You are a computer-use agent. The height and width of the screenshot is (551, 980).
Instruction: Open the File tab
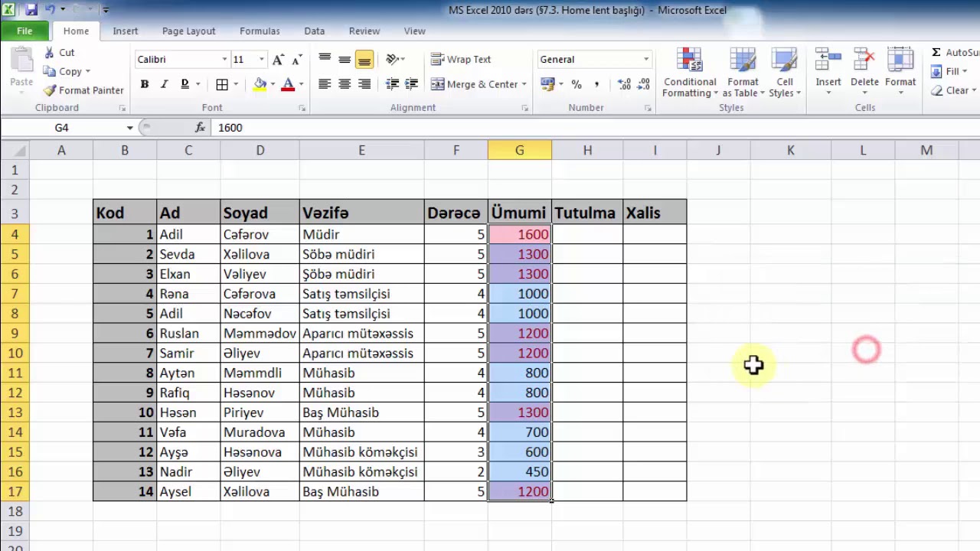[x=24, y=31]
